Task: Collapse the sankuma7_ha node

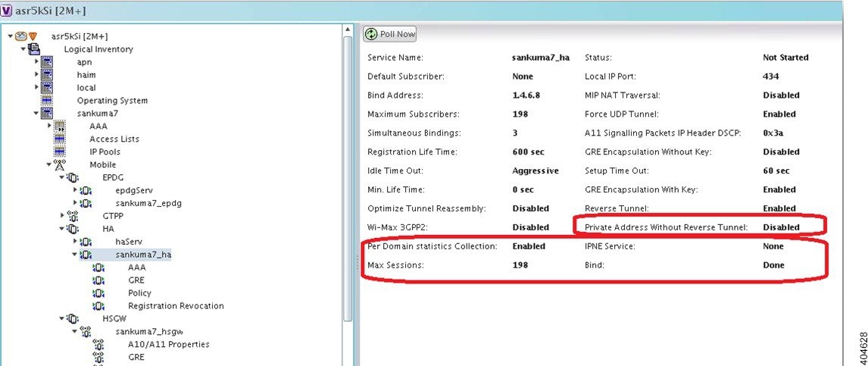Action: [x=75, y=254]
